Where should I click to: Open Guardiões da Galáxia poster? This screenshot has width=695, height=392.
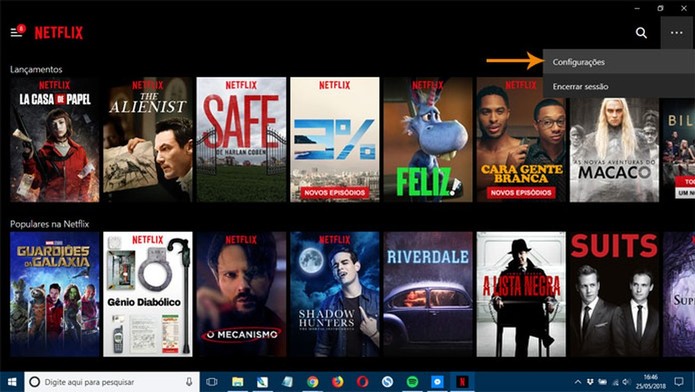[55, 294]
